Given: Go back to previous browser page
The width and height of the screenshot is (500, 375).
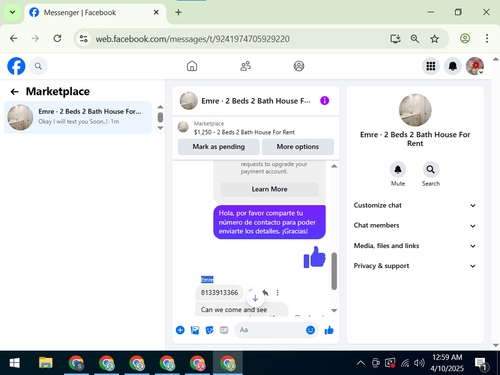Looking at the screenshot, I should (x=14, y=39).
